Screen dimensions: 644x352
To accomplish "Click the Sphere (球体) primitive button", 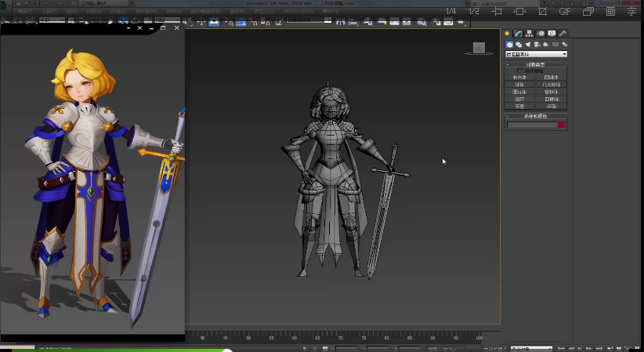I will (519, 85).
